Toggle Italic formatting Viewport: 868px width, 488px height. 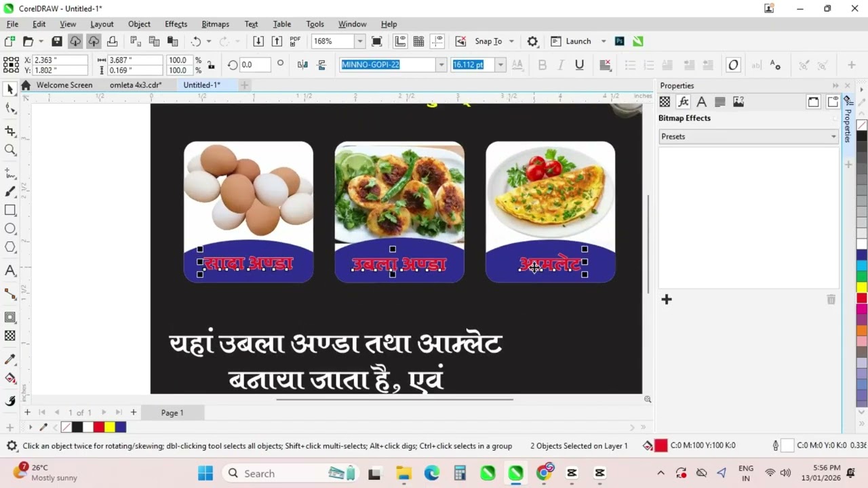(x=561, y=65)
